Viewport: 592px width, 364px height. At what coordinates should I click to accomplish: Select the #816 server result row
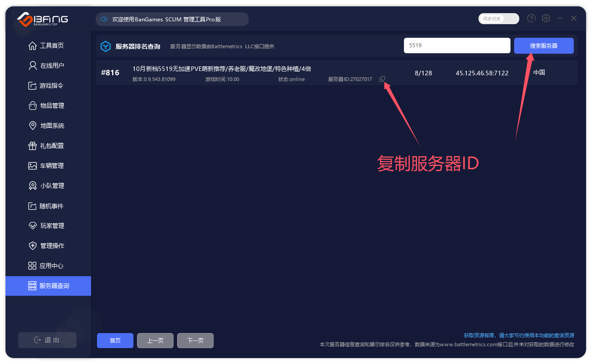(x=273, y=73)
